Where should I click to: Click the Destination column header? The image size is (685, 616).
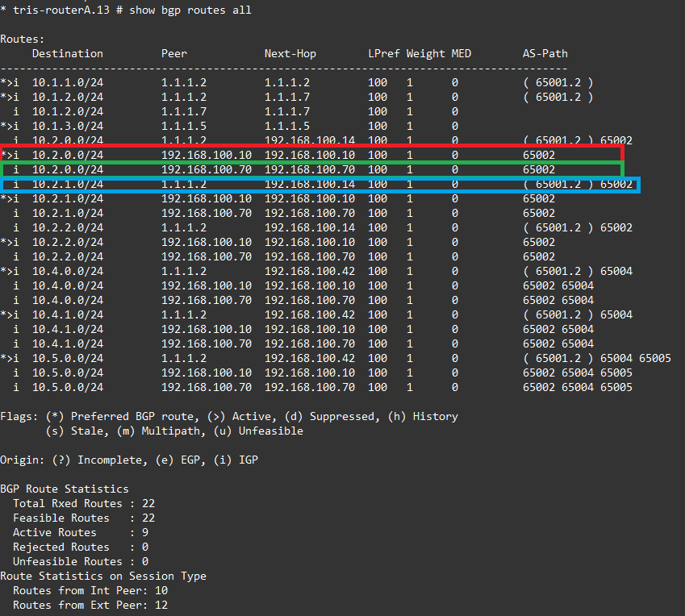click(x=68, y=53)
